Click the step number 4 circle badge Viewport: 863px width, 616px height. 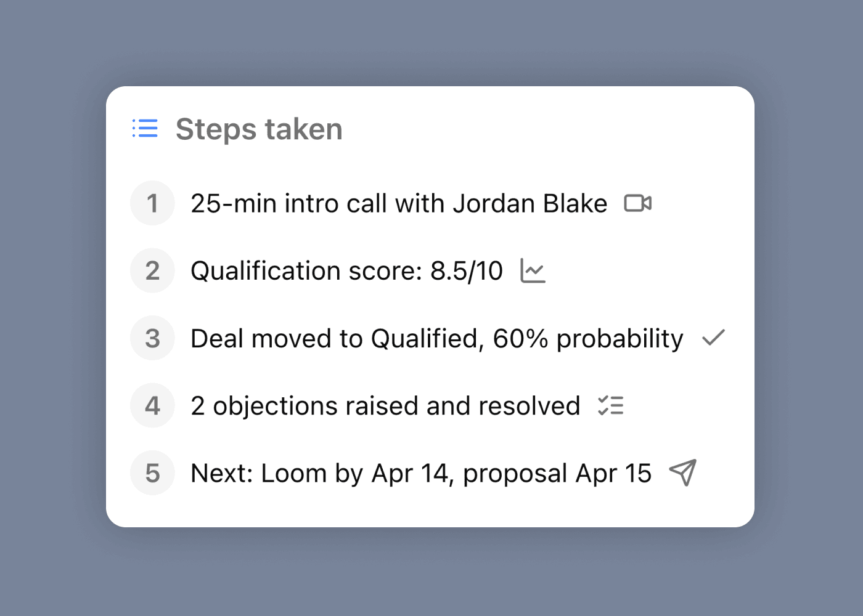pyautogui.click(x=152, y=406)
